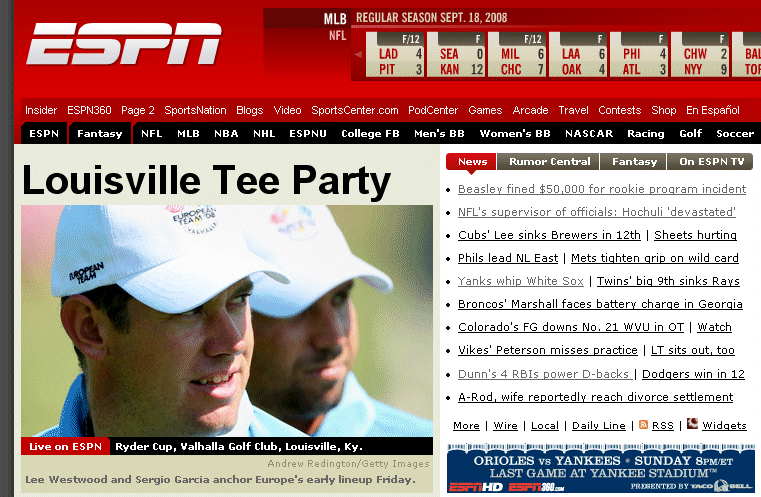The image size is (761, 497).
Task: Click the En Español link
Action: (x=712, y=110)
